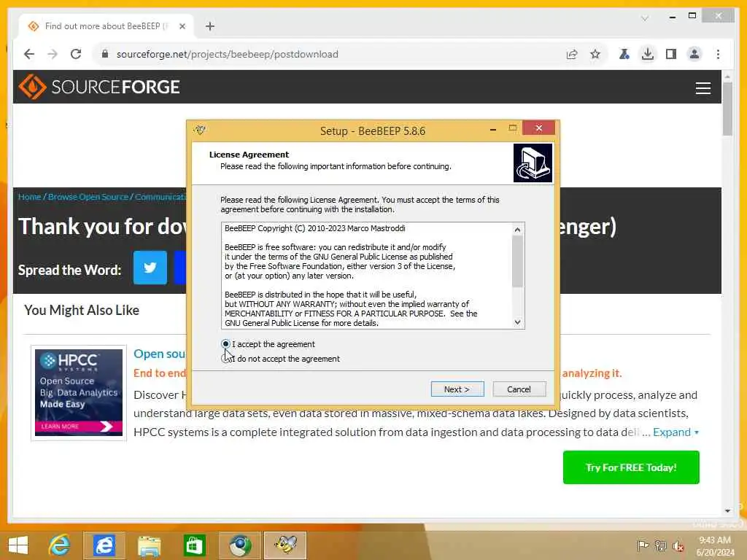
Task: Follow the Home breadcrumb link
Action: [x=29, y=197]
